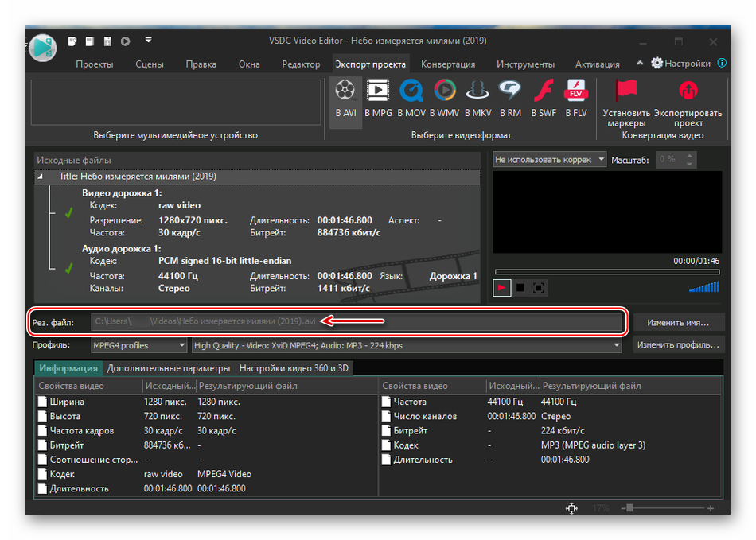Switch to the Конвертация ribbon tab
Viewport: 756px width, 540px height.
point(448,64)
